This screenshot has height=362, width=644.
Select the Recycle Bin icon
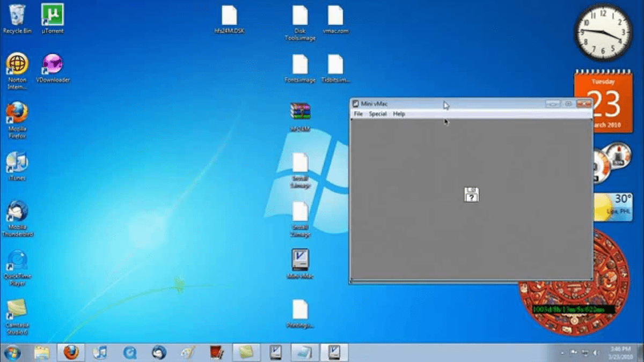(17, 15)
